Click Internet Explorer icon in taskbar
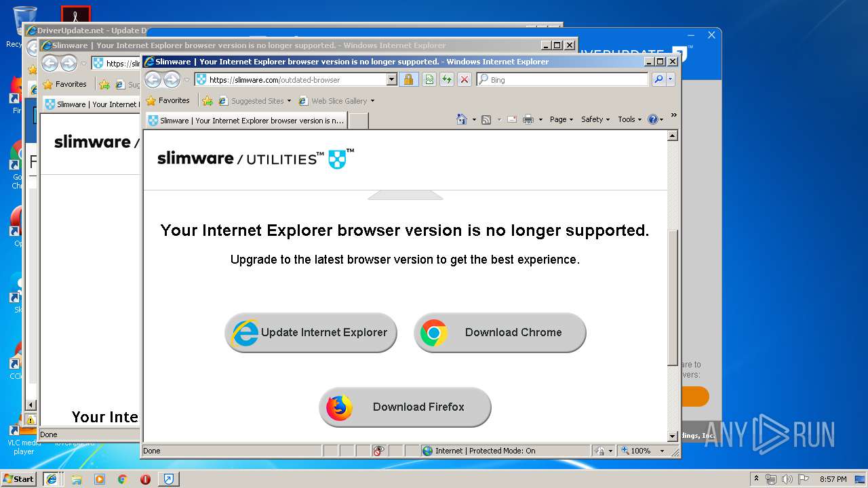The image size is (868, 488). pos(51,479)
